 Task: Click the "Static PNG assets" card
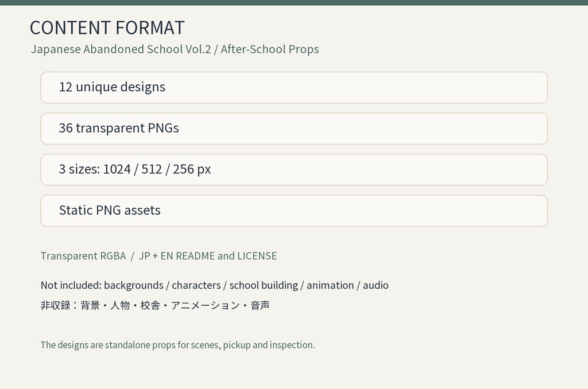pos(294,211)
